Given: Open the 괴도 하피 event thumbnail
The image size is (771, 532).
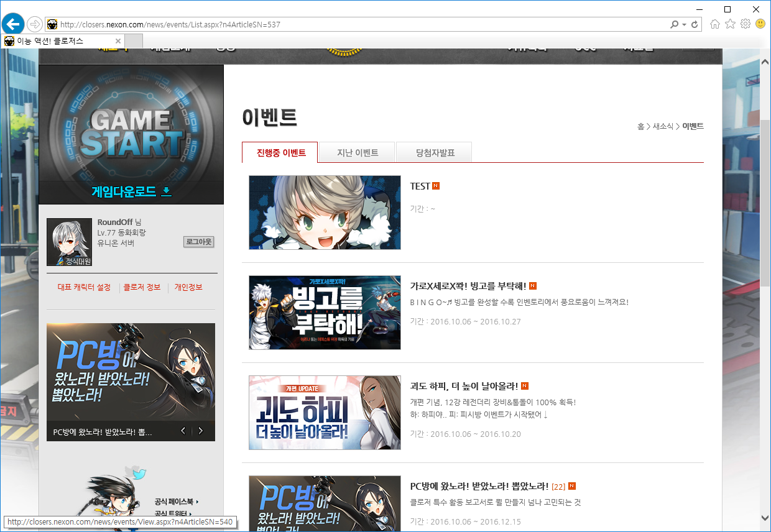Looking at the screenshot, I should (x=325, y=413).
